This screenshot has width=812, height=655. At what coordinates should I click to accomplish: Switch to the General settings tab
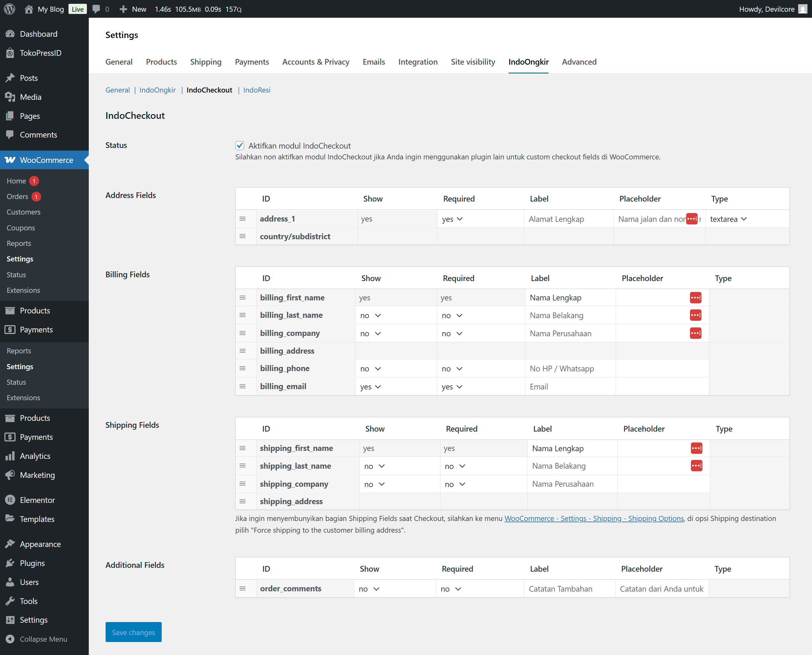119,62
